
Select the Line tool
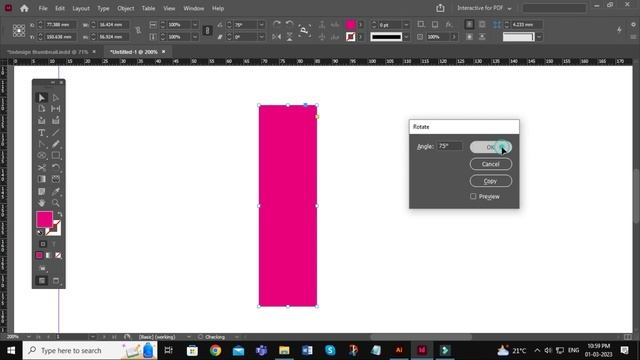point(56,133)
